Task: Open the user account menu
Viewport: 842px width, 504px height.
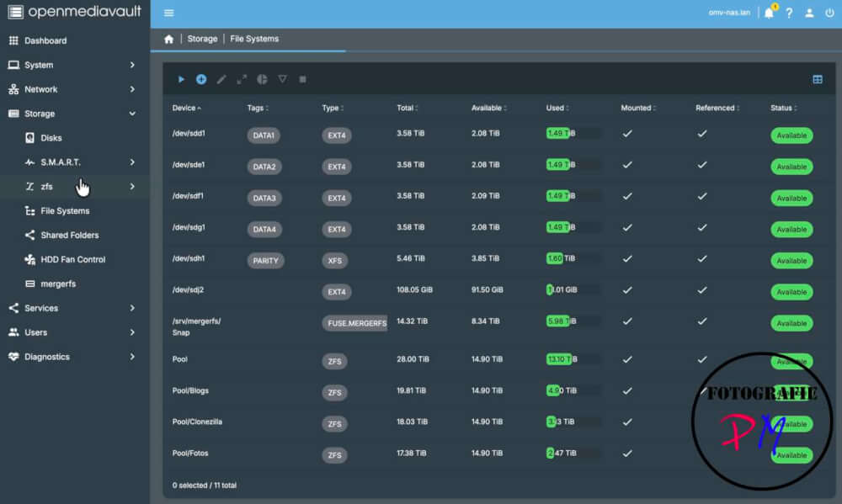Action: click(x=809, y=13)
